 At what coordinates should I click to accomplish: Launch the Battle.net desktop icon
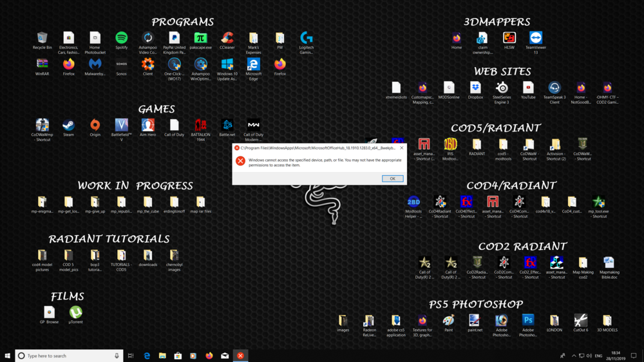coord(227,125)
